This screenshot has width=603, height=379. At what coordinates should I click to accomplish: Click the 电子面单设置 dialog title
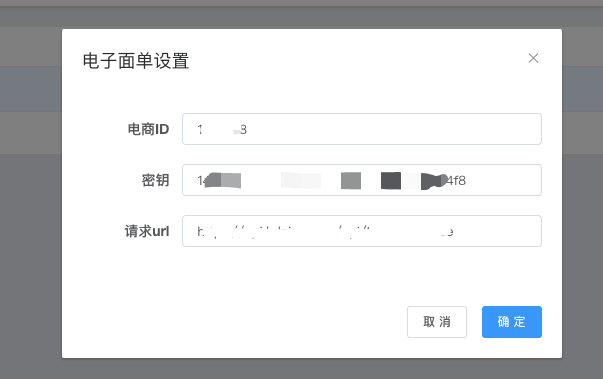coord(136,61)
